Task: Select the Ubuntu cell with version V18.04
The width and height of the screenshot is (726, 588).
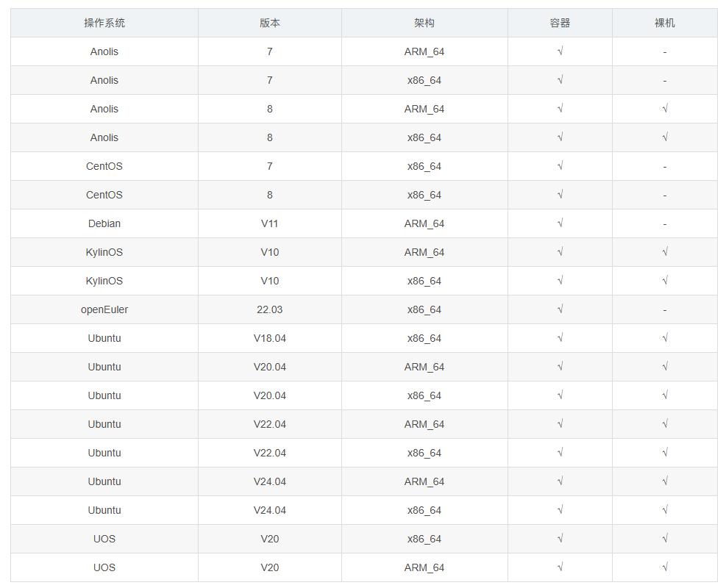Action: (x=104, y=339)
